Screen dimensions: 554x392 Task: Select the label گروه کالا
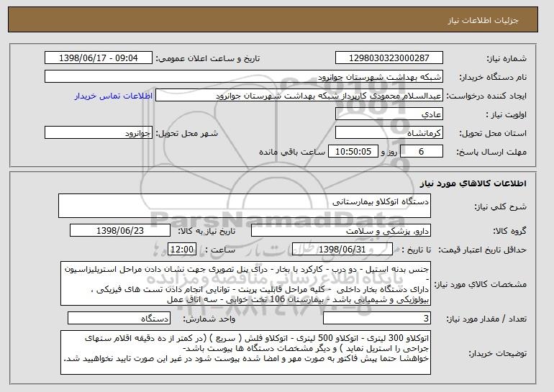coord(509,231)
